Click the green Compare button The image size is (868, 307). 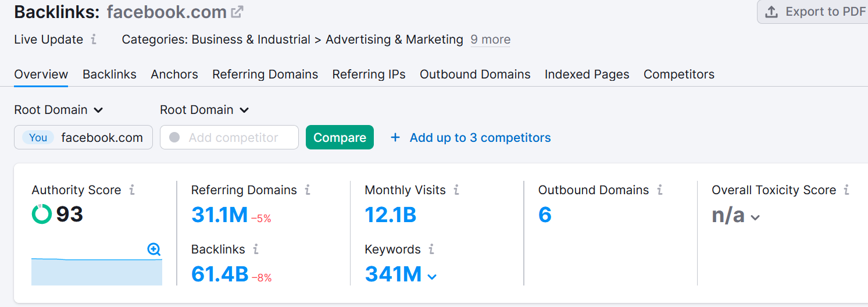coord(340,138)
